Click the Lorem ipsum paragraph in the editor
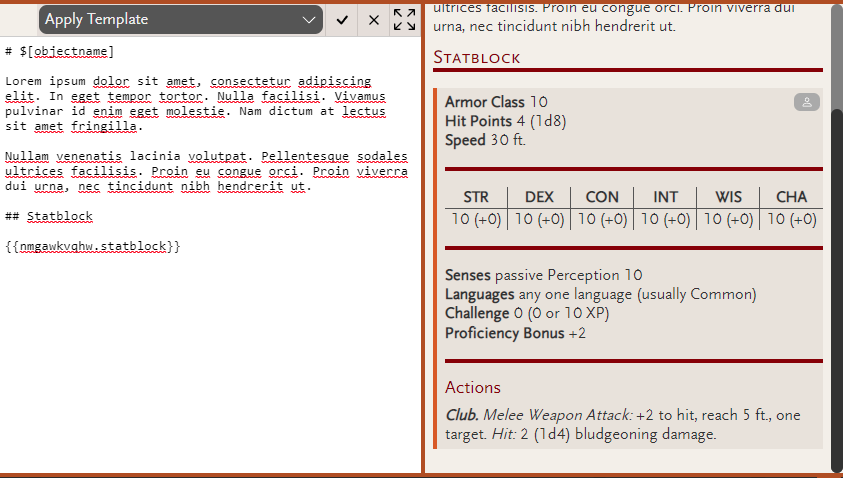 click(196, 104)
